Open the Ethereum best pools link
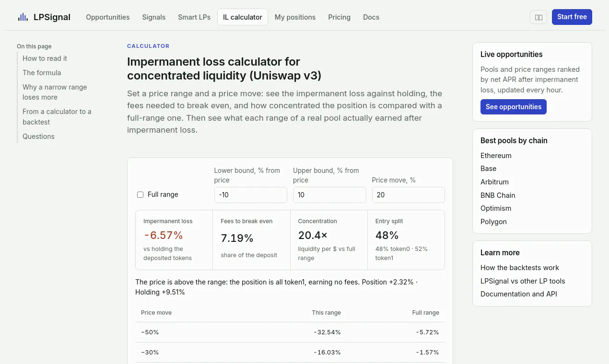The image size is (609, 364). click(496, 156)
